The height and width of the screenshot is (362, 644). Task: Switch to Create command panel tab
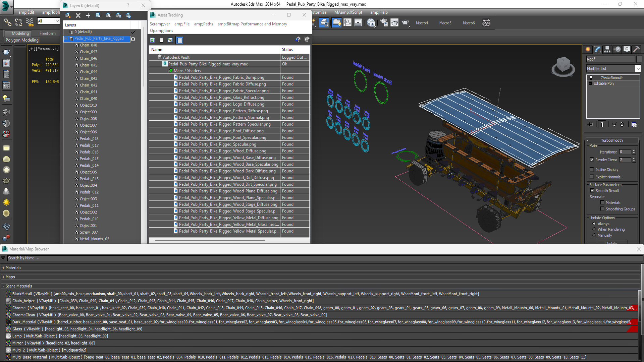click(588, 49)
